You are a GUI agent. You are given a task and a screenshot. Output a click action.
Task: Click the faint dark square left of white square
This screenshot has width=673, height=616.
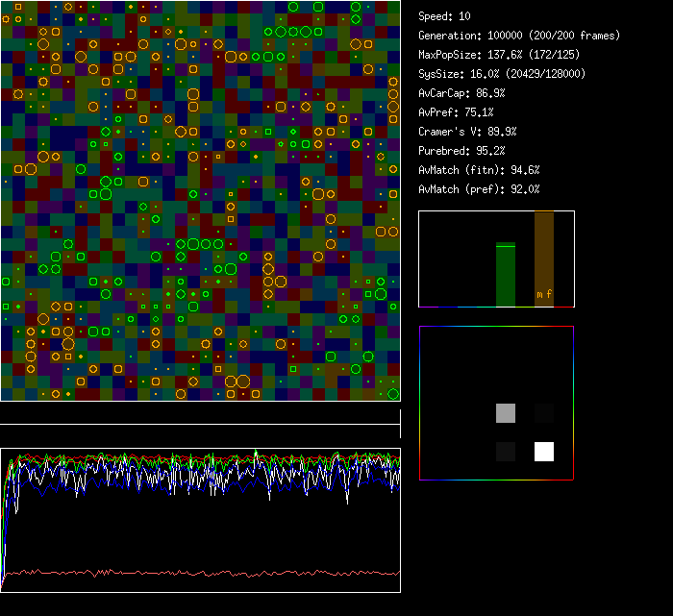[x=506, y=451]
